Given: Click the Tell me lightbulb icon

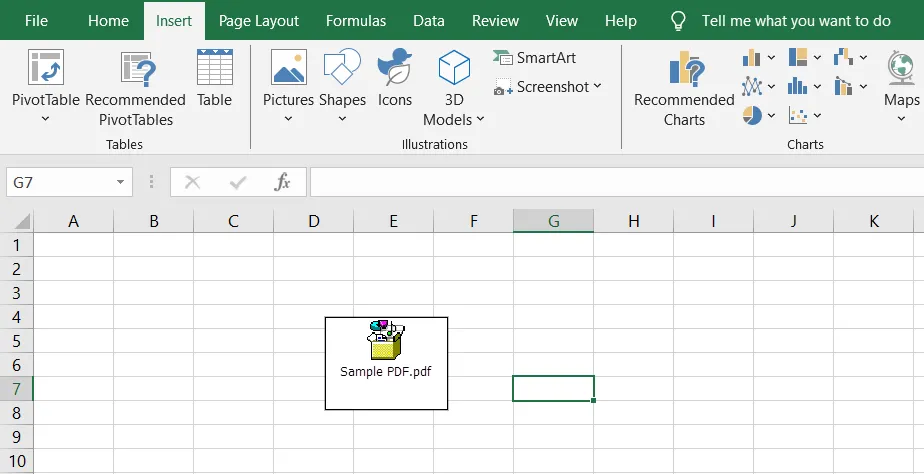Looking at the screenshot, I should (678, 21).
